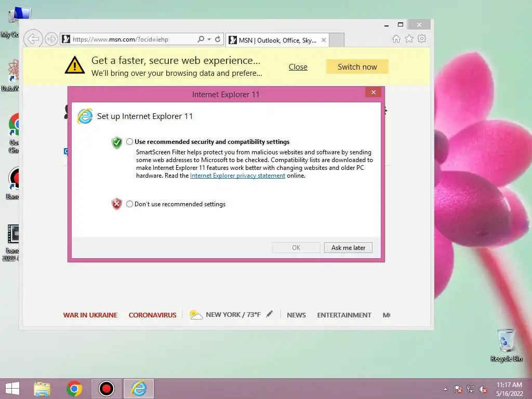The height and width of the screenshot is (399, 532).
Task: Select the Bandicam desktop shortcut
Action: tap(13, 183)
